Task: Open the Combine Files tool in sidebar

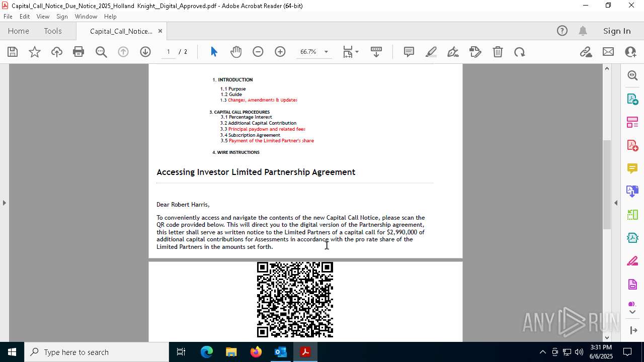Action: (x=632, y=192)
